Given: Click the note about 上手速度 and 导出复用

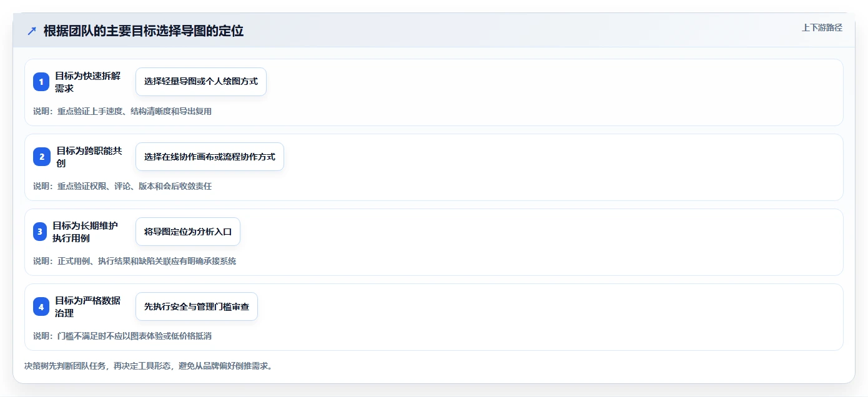Looking at the screenshot, I should tap(122, 112).
